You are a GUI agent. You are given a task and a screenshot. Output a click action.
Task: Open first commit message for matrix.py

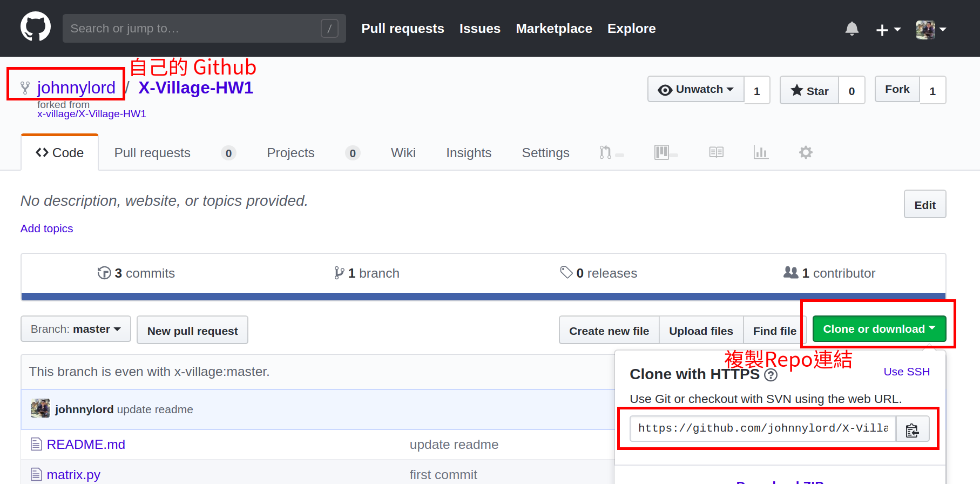point(443,475)
